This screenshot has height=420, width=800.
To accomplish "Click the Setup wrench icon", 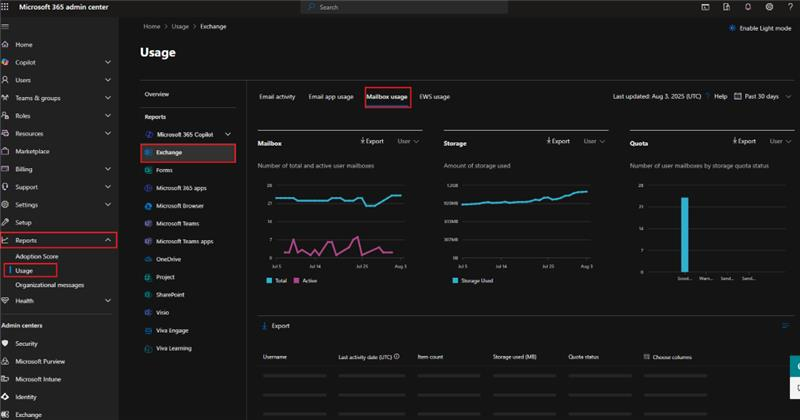I will point(5,223).
